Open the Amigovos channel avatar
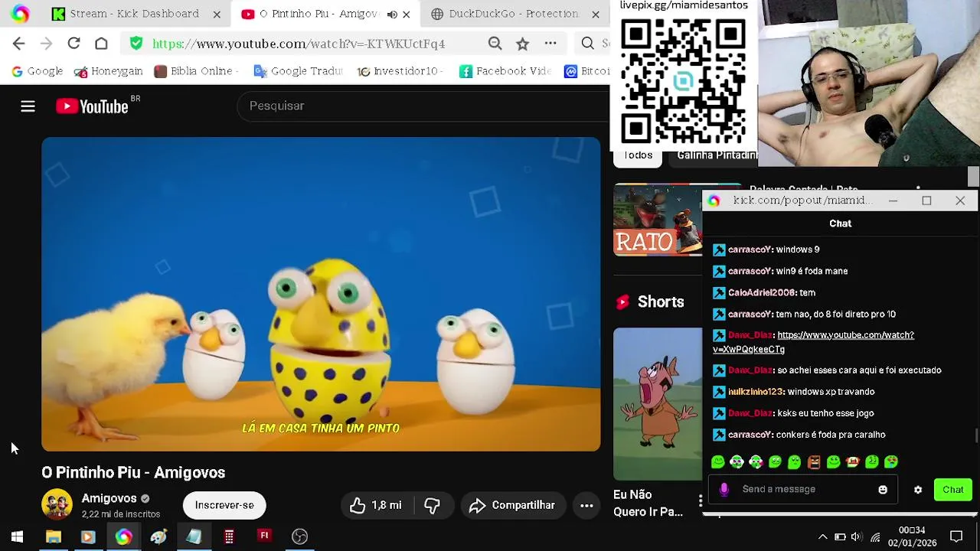Image resolution: width=980 pixels, height=551 pixels. coord(57,505)
